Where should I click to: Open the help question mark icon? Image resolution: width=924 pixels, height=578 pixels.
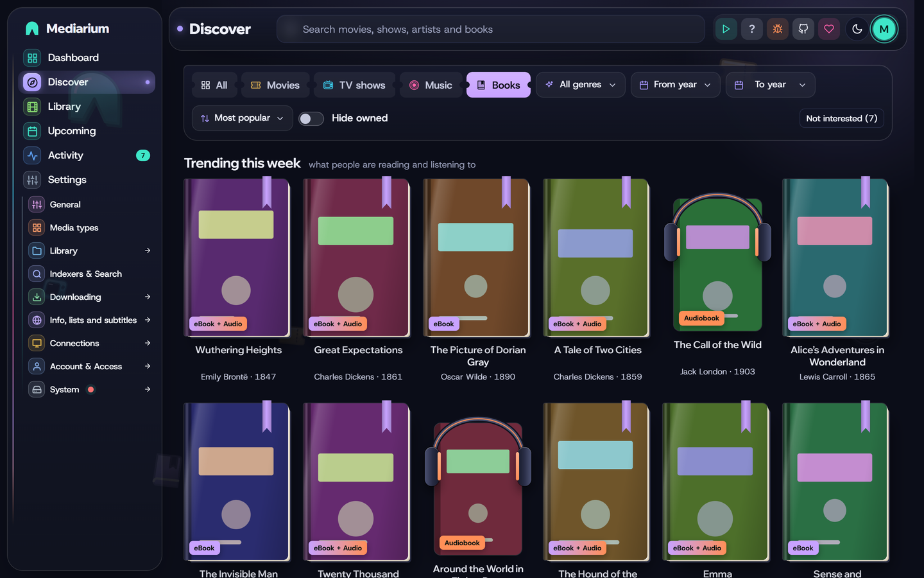tap(751, 29)
